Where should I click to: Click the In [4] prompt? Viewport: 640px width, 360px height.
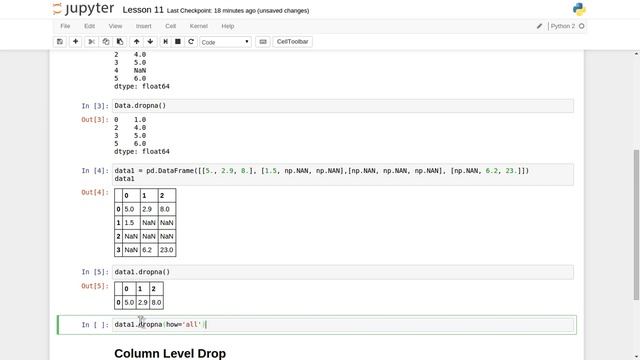coord(95,171)
